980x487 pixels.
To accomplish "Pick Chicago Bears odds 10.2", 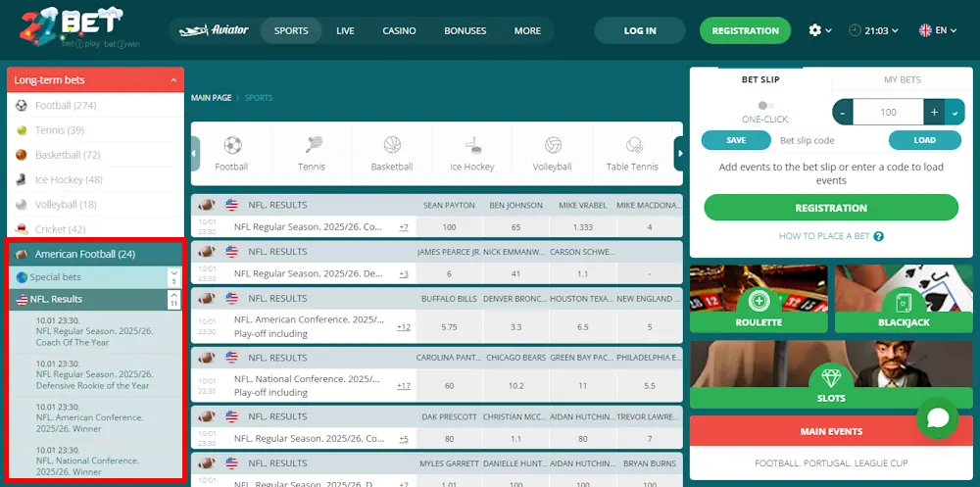I will [515, 386].
